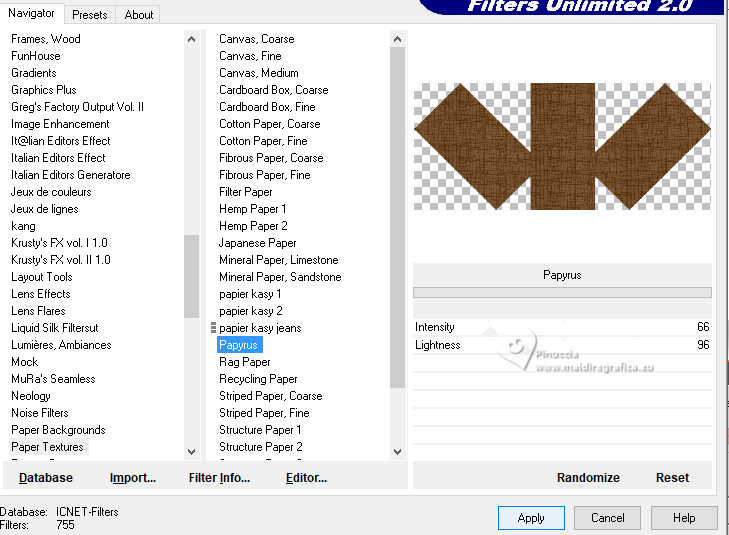The height and width of the screenshot is (535, 729).
Task: Select Layout Tools category
Action: pyautogui.click(x=41, y=277)
